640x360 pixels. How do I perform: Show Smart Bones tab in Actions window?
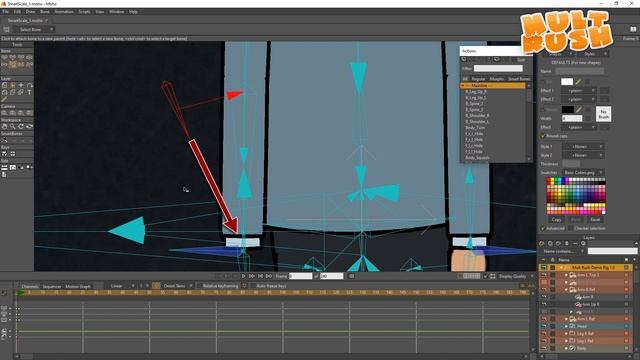tap(519, 79)
